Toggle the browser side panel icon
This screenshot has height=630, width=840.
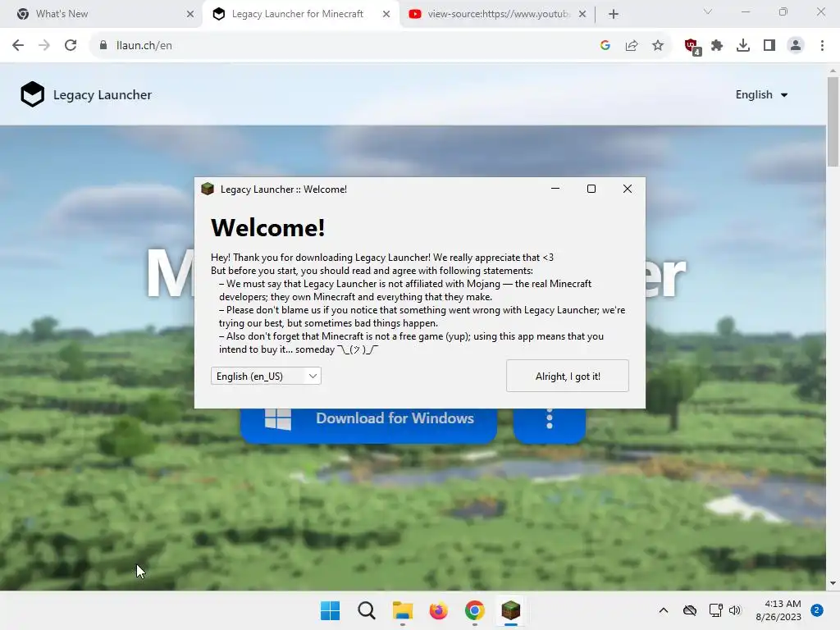769,46
